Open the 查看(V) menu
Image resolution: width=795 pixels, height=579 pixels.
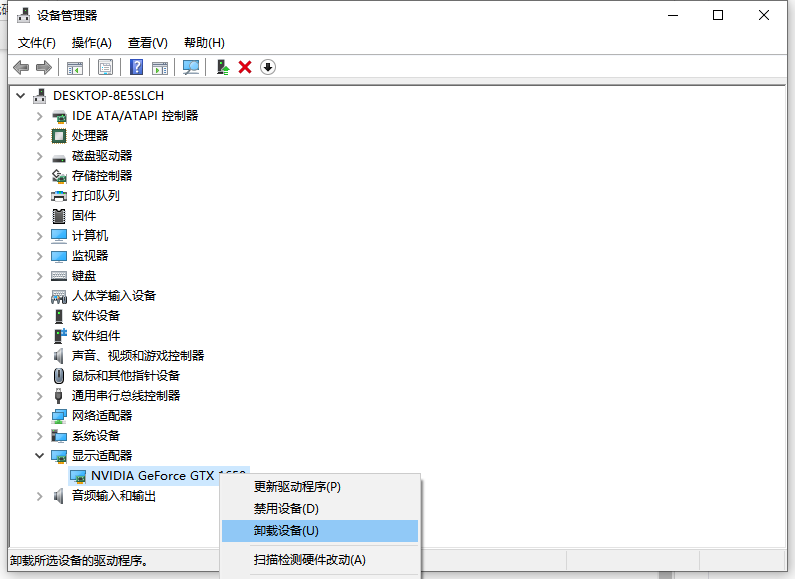pos(148,43)
